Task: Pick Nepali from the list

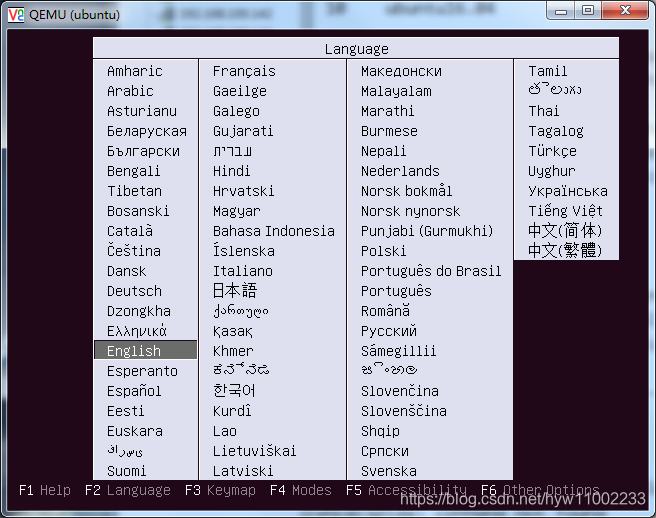Action: coord(384,151)
